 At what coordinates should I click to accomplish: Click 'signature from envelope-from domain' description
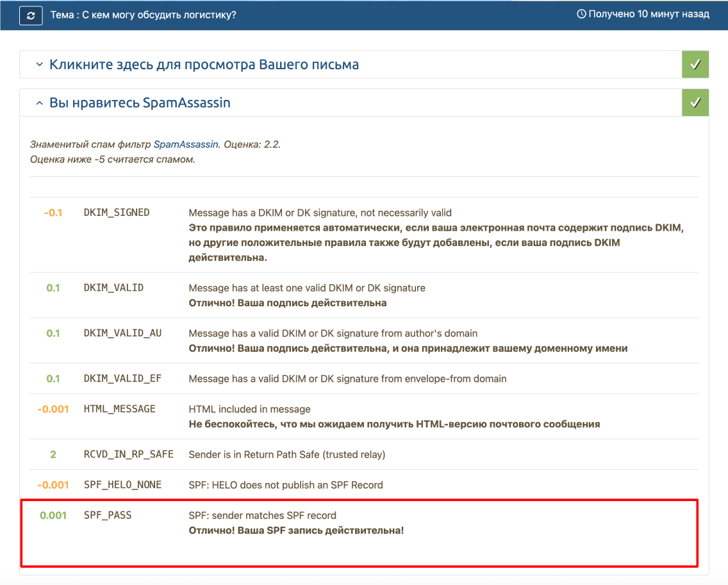pyautogui.click(x=347, y=379)
